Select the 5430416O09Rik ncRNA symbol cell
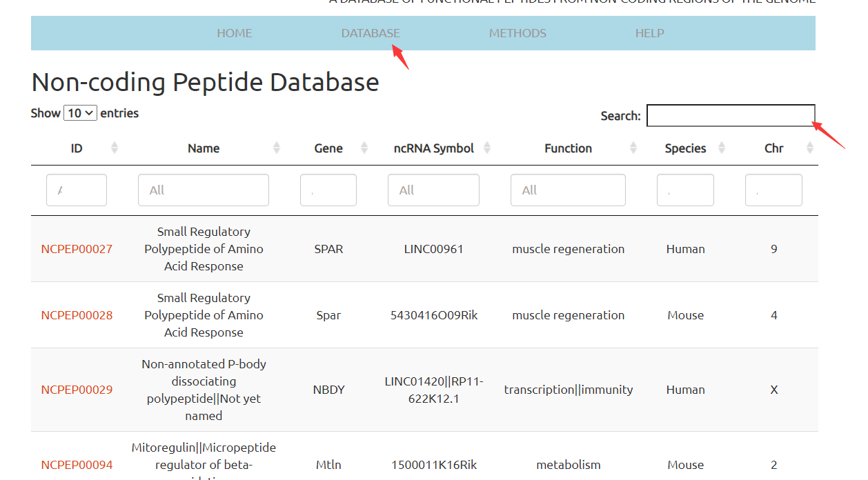This screenshot has width=868, height=480. coord(434,315)
